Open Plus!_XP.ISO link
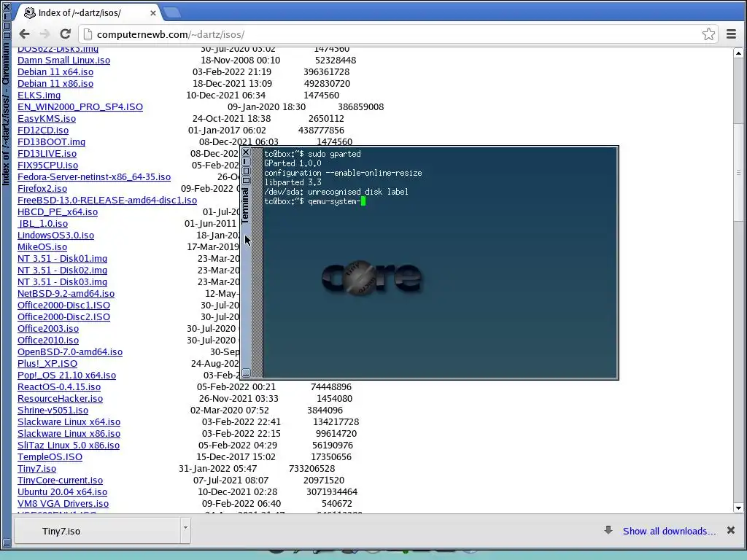747x560 pixels. tap(47, 364)
